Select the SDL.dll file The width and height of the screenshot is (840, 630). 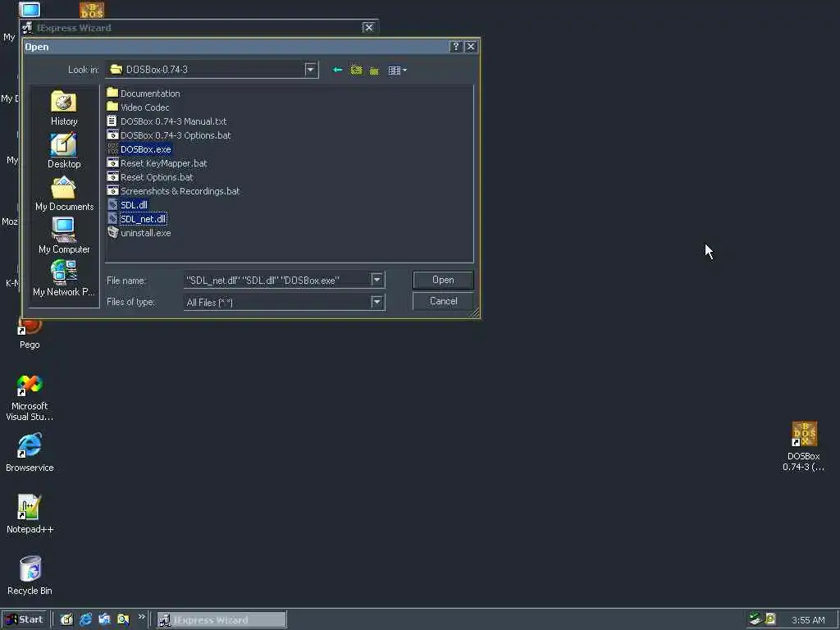click(x=127, y=204)
